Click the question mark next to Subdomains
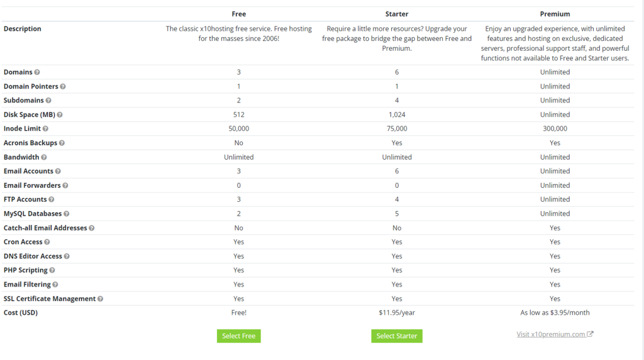This screenshot has height=360, width=644. 48,101
